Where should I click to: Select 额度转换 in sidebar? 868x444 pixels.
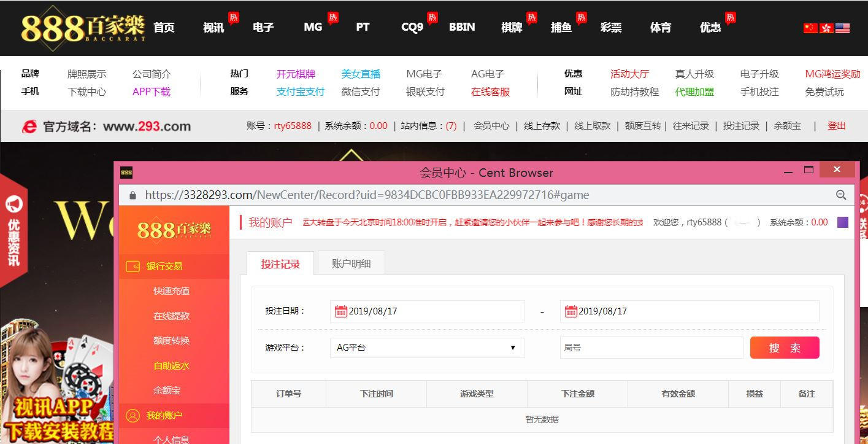tap(171, 341)
